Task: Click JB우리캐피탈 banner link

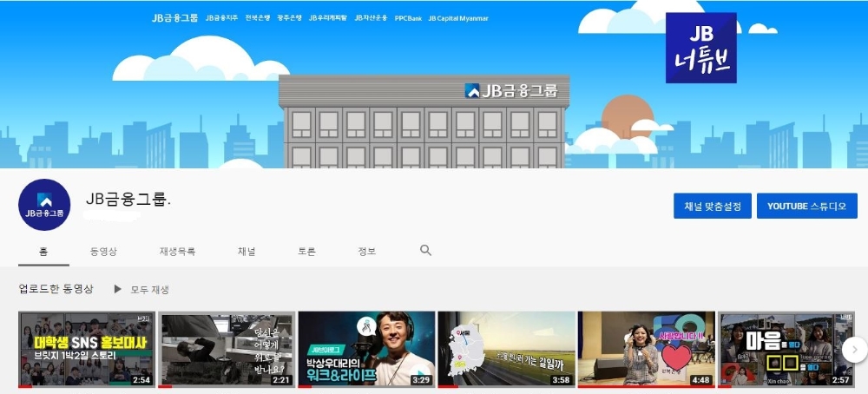Action: pyautogui.click(x=328, y=18)
